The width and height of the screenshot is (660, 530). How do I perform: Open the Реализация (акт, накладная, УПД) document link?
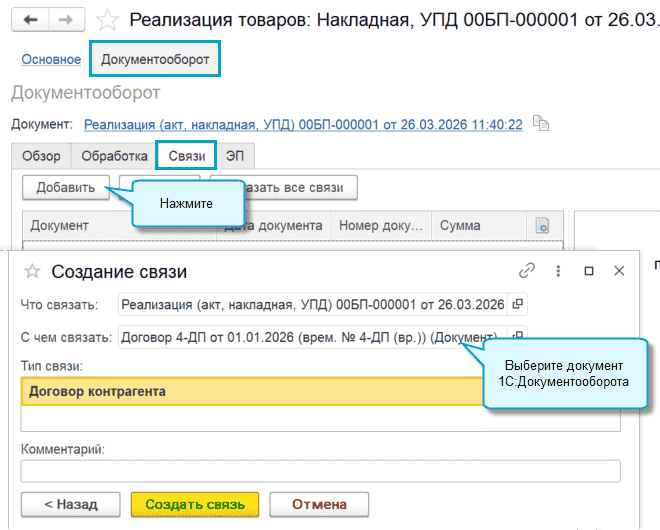[x=303, y=125]
